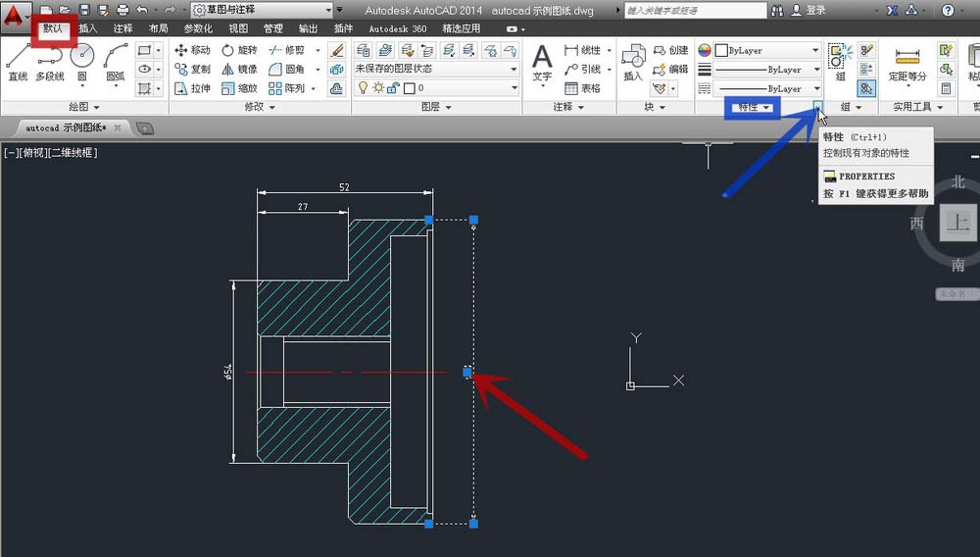Image resolution: width=980 pixels, height=557 pixels.
Task: Activate the 修剪 (Trim) tool
Action: pyautogui.click(x=287, y=50)
